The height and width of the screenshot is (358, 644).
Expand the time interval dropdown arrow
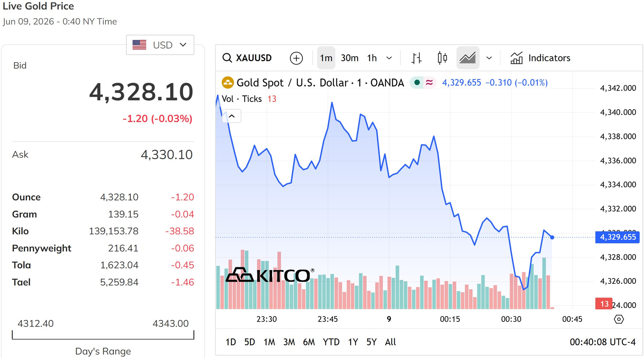pos(389,58)
